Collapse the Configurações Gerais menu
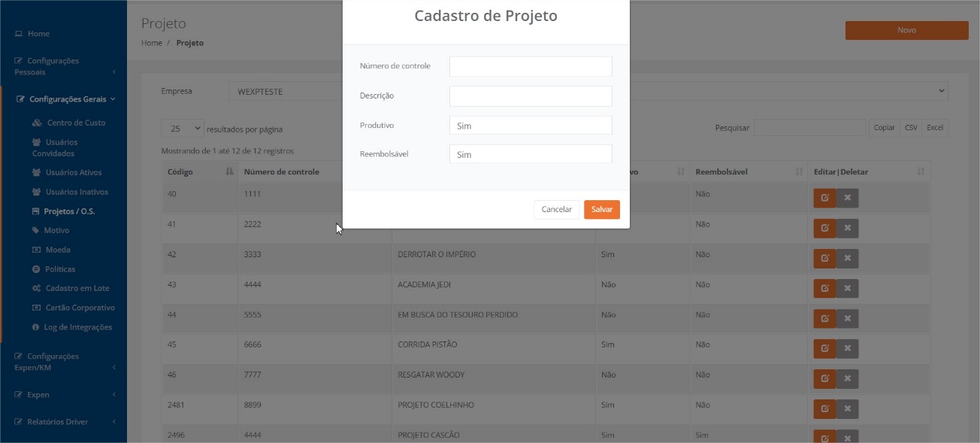Viewport: 980px width, 443px height. [65, 99]
